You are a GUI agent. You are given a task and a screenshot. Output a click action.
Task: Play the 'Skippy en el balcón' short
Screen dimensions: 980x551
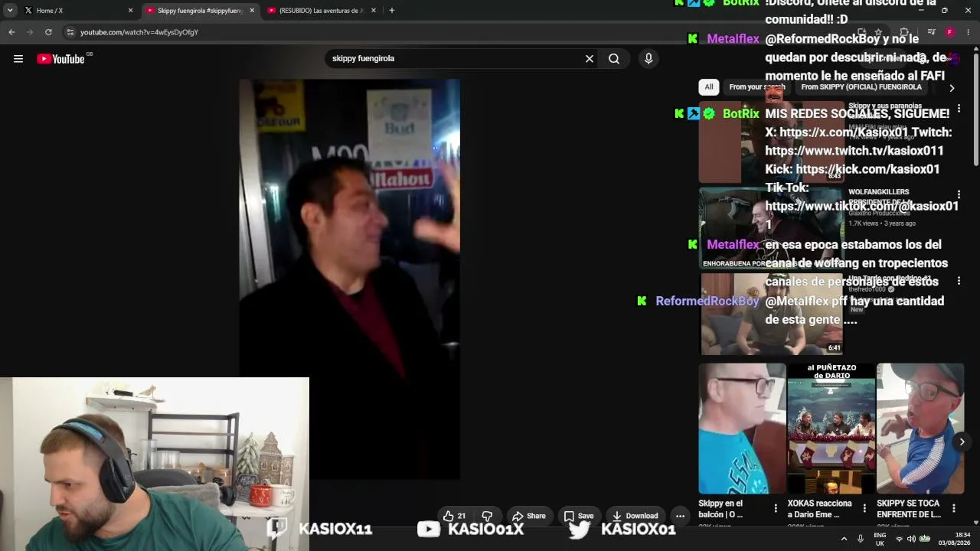(x=742, y=429)
